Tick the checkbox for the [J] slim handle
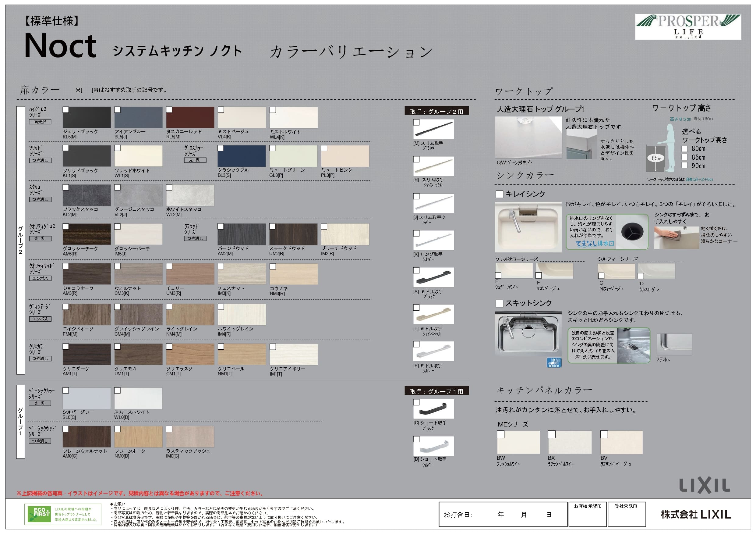756x535 pixels. tap(416, 196)
